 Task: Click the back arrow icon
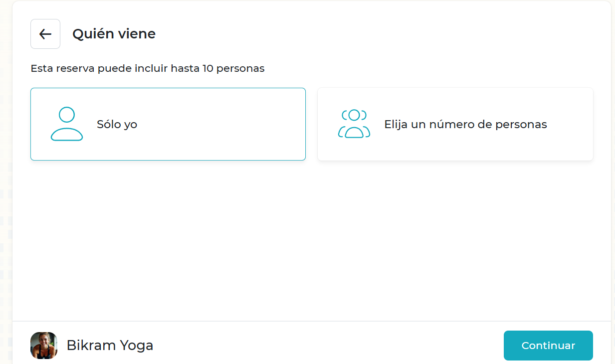tap(45, 34)
